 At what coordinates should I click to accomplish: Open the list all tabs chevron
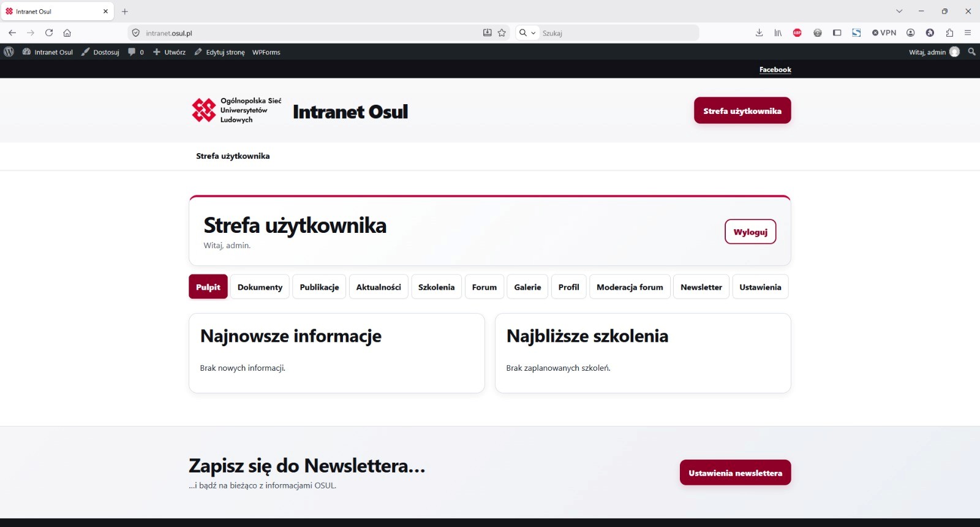tap(899, 11)
